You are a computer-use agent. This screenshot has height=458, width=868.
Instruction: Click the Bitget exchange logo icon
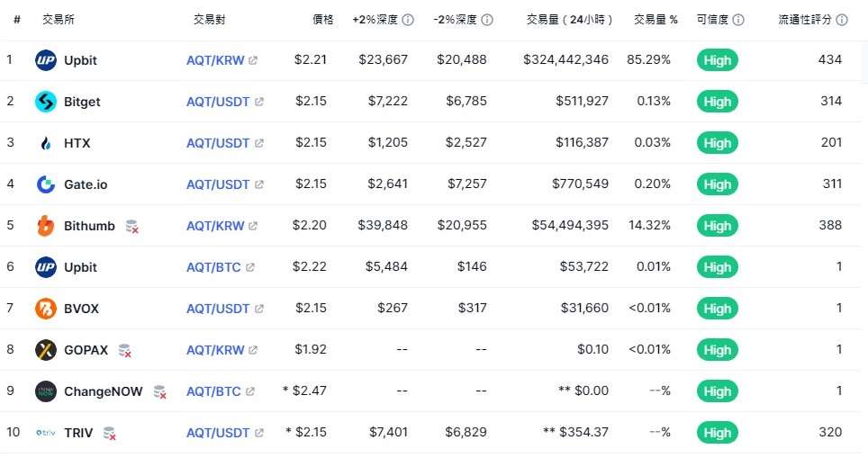[x=45, y=102]
